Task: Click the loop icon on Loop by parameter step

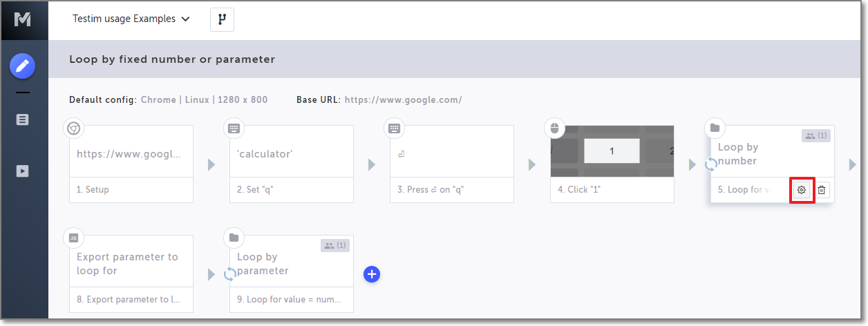Action: coord(230,274)
